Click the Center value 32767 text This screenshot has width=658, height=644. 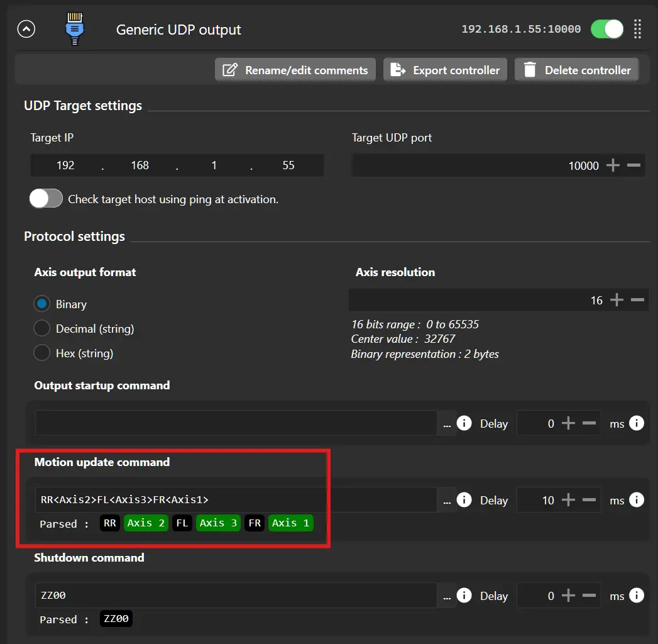click(403, 339)
